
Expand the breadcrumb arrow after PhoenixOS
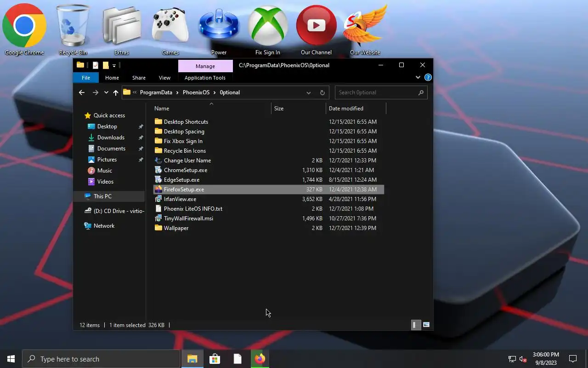pyautogui.click(x=215, y=92)
